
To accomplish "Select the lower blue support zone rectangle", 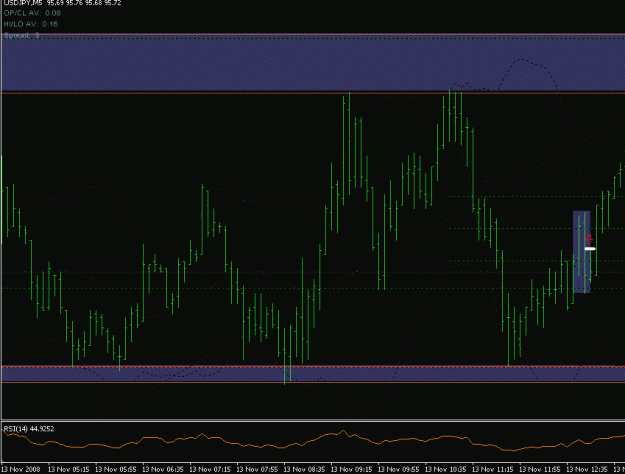I will point(313,374).
